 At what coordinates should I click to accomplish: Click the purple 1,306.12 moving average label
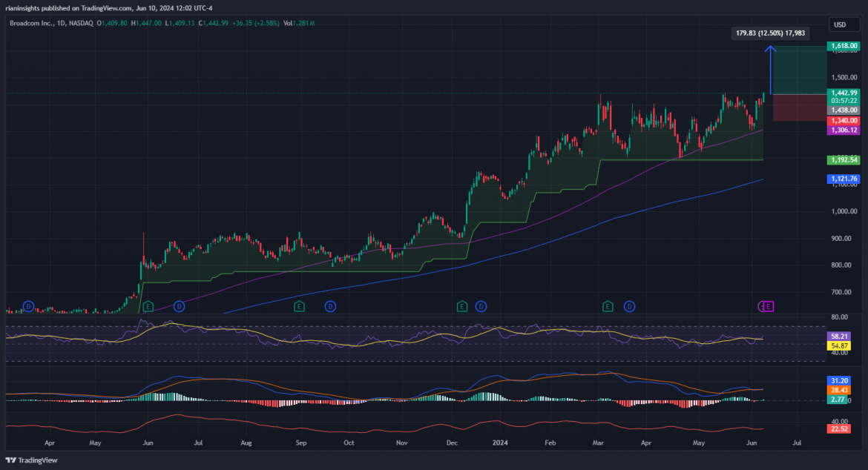coord(844,130)
